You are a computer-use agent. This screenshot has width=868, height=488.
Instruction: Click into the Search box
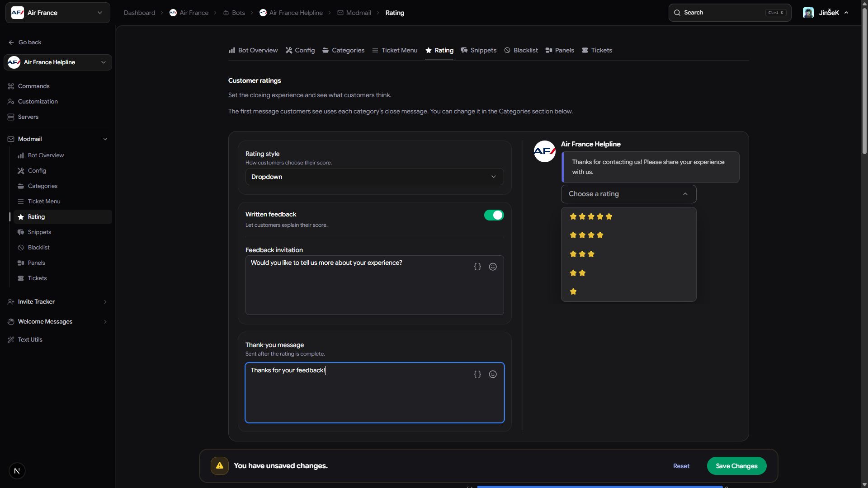coord(730,13)
